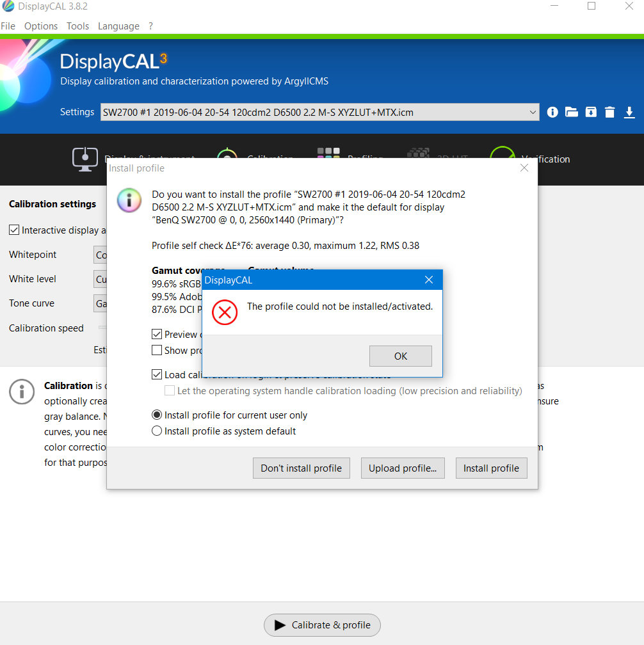
Task: Select Install profile for current user only
Action: click(x=157, y=415)
